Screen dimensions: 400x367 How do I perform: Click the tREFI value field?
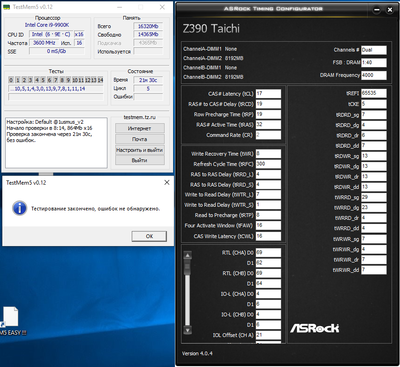374,93
